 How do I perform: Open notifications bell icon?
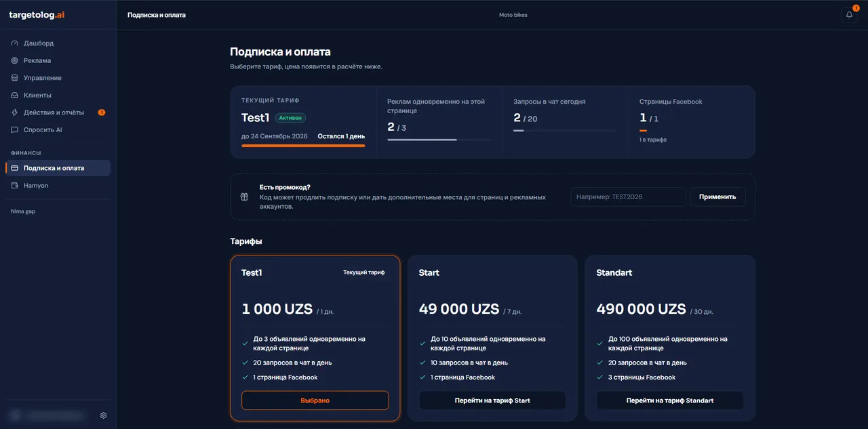click(849, 15)
